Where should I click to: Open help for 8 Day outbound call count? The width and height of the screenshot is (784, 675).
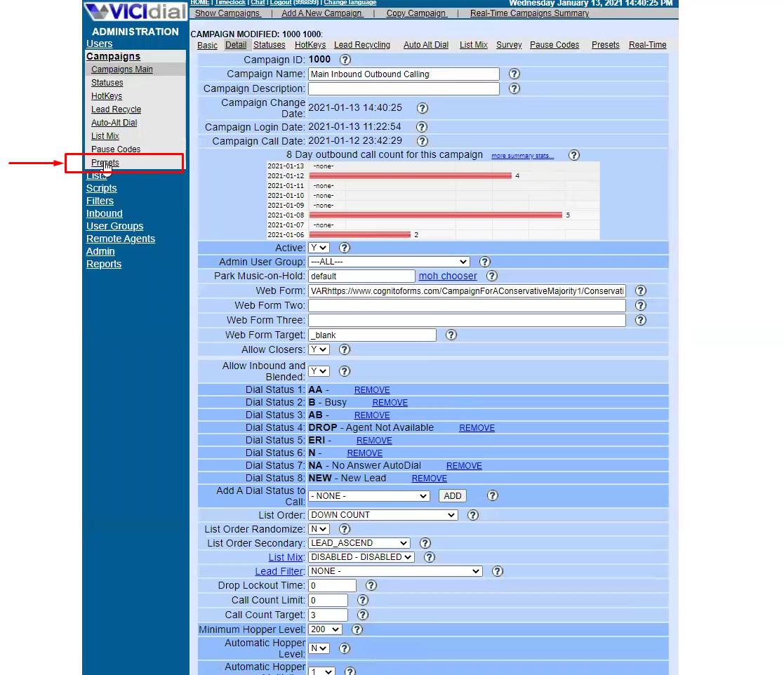(x=574, y=155)
